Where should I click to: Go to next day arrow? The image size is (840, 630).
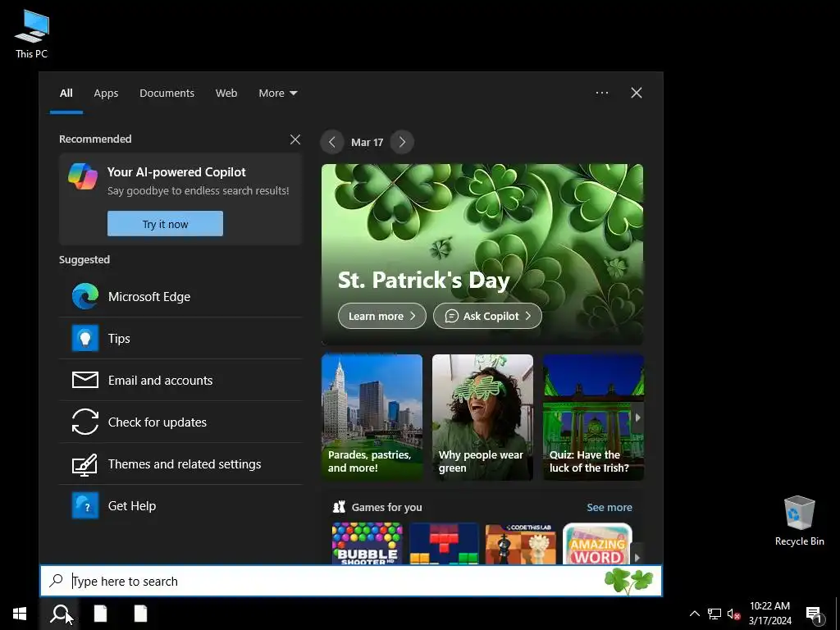[x=402, y=142]
